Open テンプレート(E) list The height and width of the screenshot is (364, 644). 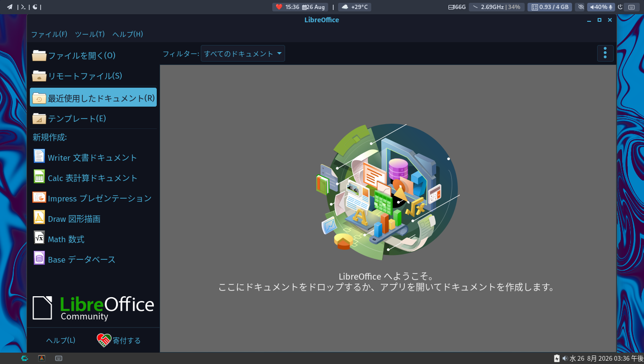click(x=93, y=118)
